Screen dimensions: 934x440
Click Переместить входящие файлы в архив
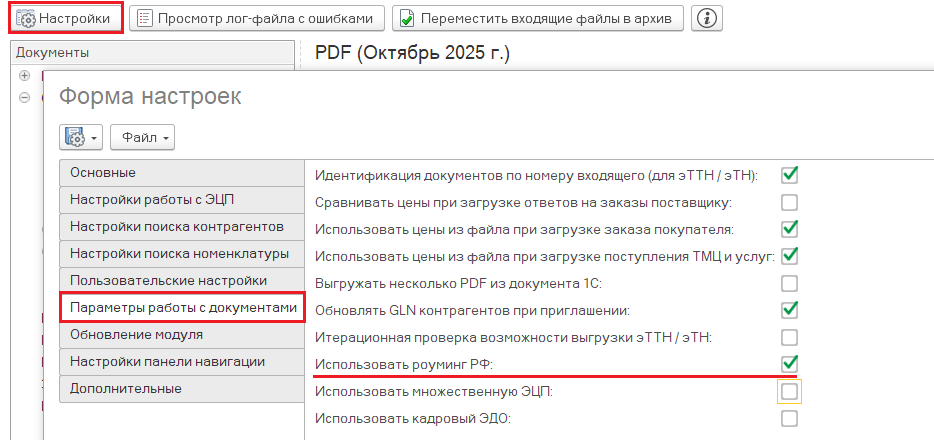539,18
